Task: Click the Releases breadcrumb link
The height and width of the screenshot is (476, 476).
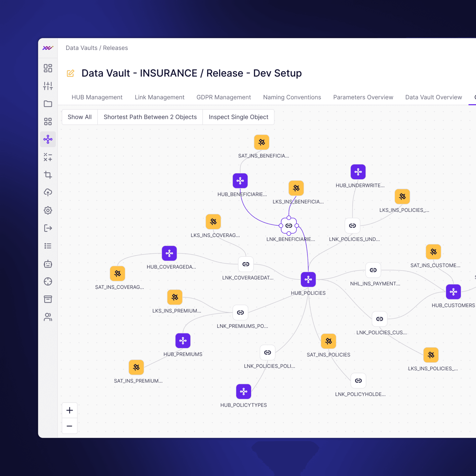Action: tap(115, 48)
